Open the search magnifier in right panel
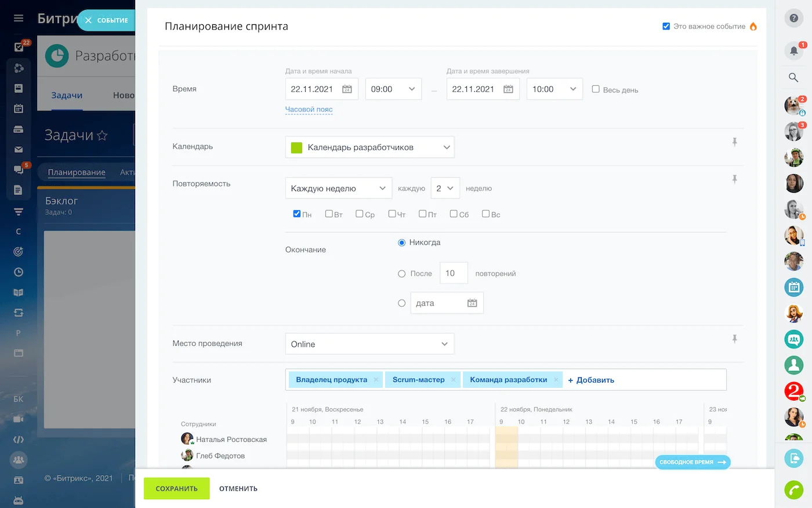Viewport: 812px width, 508px height. tap(793, 77)
